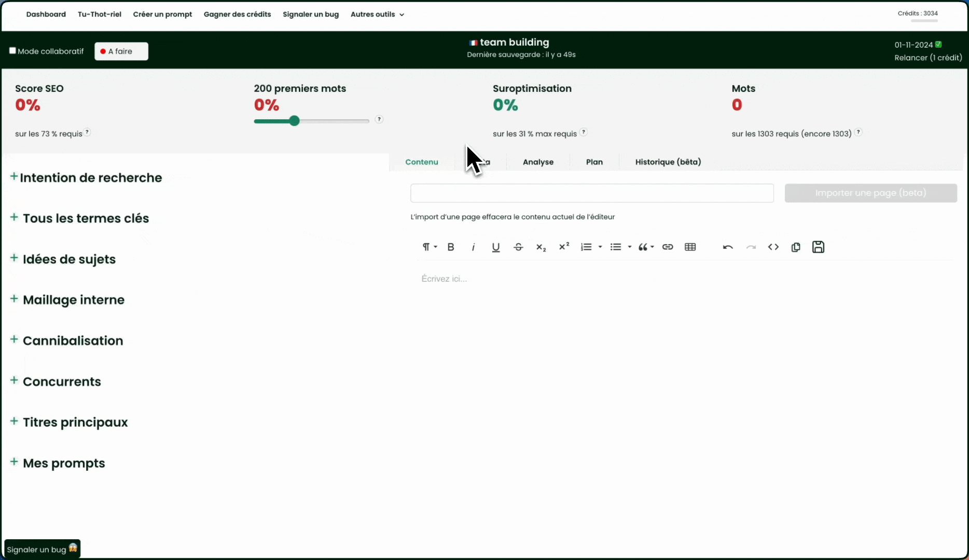The width and height of the screenshot is (969, 560).
Task: Click the underline formatting icon
Action: [x=495, y=247]
